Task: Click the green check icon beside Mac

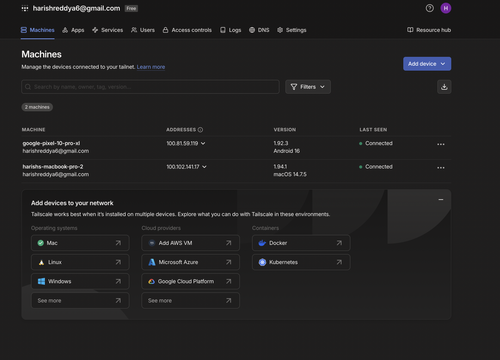Action: coord(41,243)
